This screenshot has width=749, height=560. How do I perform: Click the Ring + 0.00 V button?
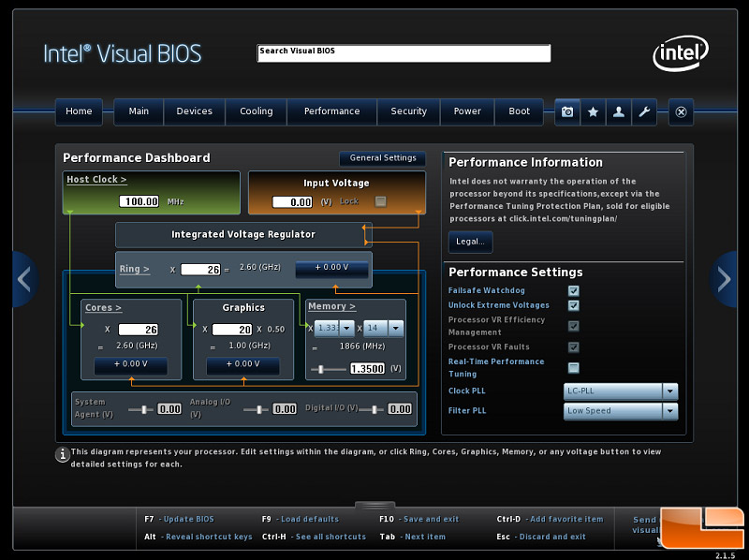tap(332, 268)
